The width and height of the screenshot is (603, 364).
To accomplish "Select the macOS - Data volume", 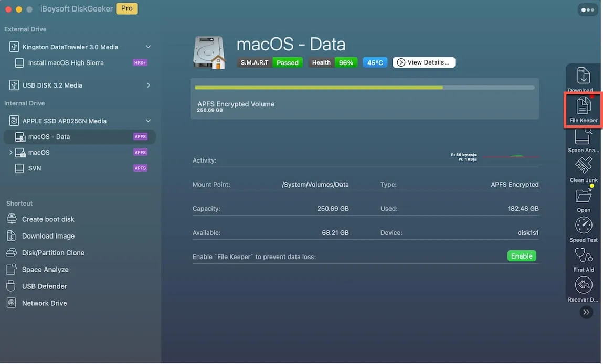I will pyautogui.click(x=80, y=137).
